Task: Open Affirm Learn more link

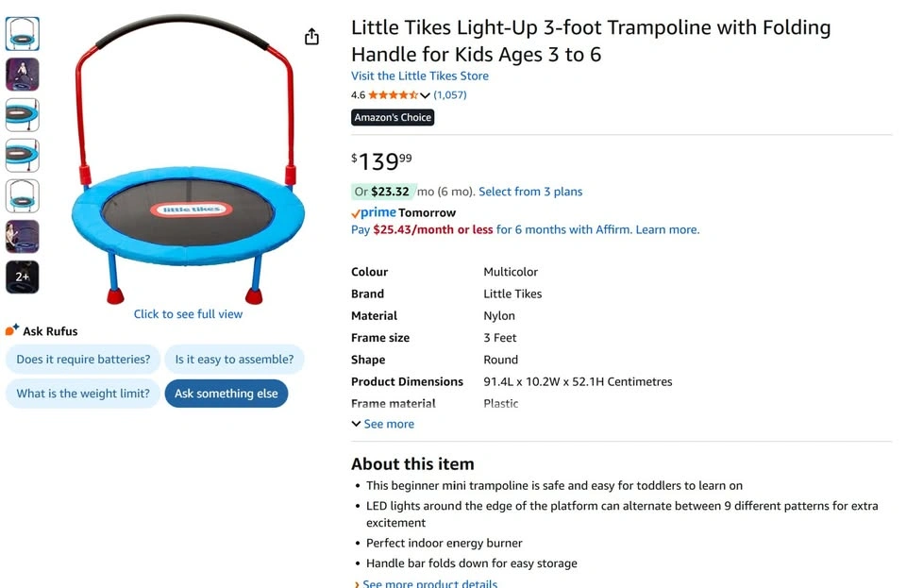Action: [667, 229]
